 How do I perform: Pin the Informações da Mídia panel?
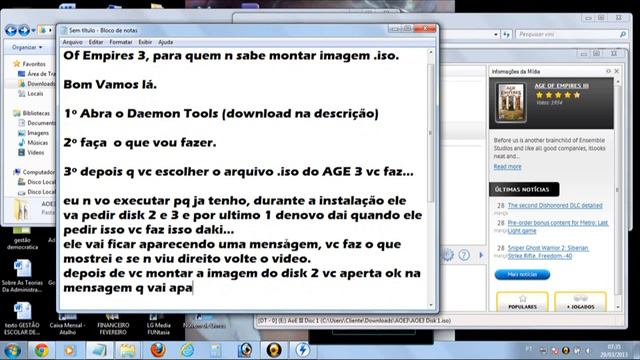(608, 71)
